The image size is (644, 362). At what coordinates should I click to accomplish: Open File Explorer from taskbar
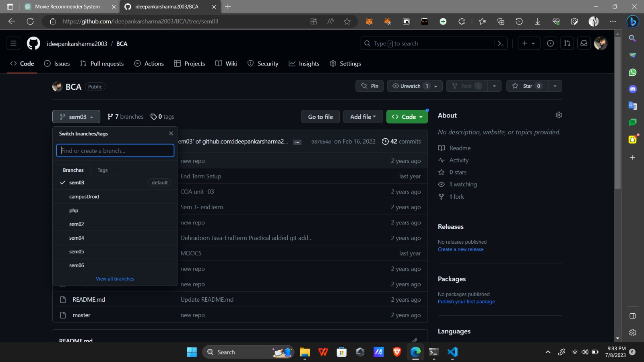pyautogui.click(x=305, y=352)
